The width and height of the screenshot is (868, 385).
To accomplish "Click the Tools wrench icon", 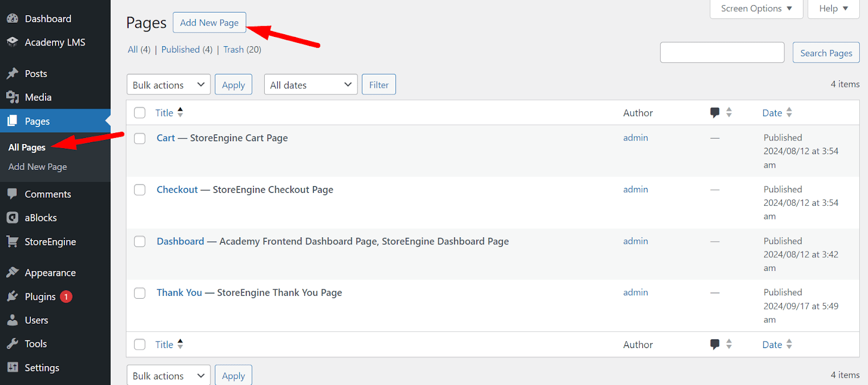I will pos(12,344).
